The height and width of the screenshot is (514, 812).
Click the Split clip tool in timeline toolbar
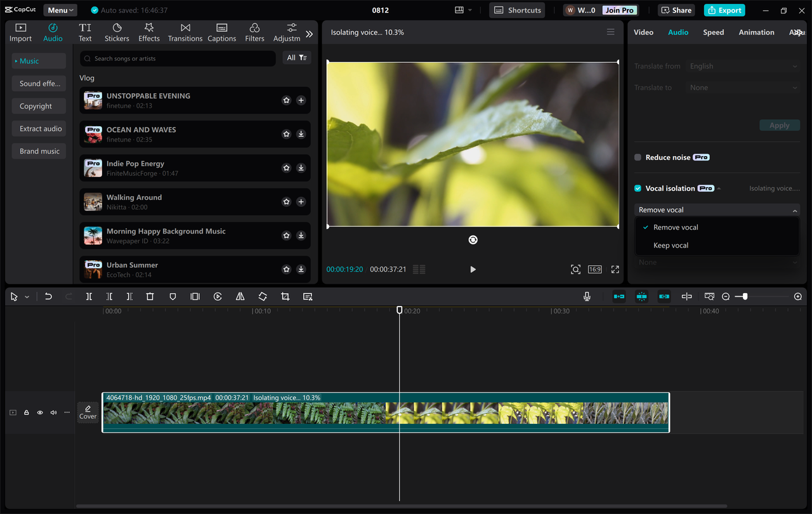(89, 296)
